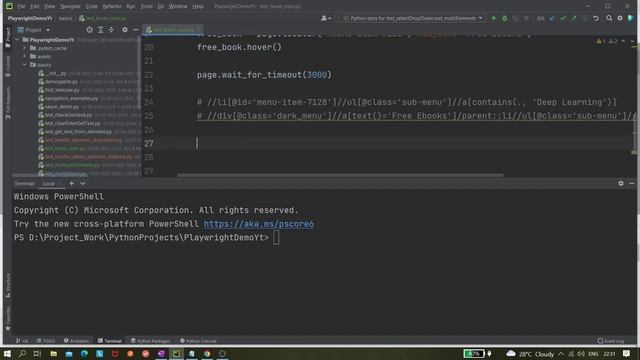640x360 pixels.
Task: Open Terminal panel settings gear
Action: coord(621,184)
